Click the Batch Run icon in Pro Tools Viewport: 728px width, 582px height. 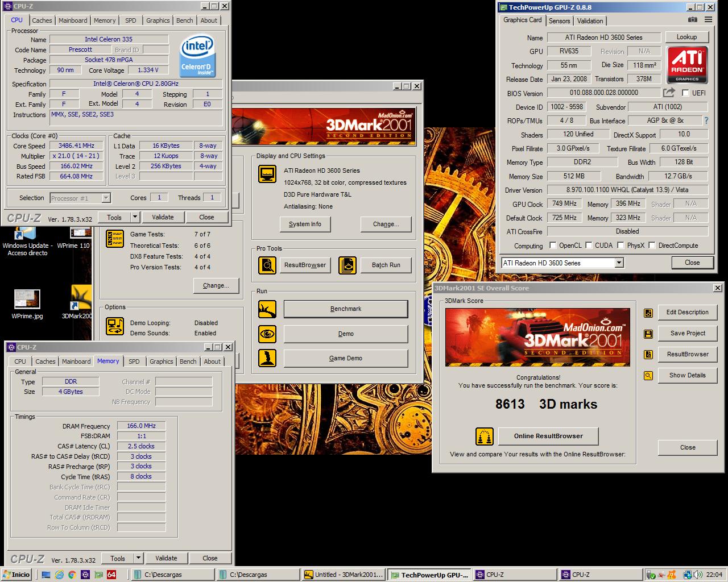tap(348, 265)
